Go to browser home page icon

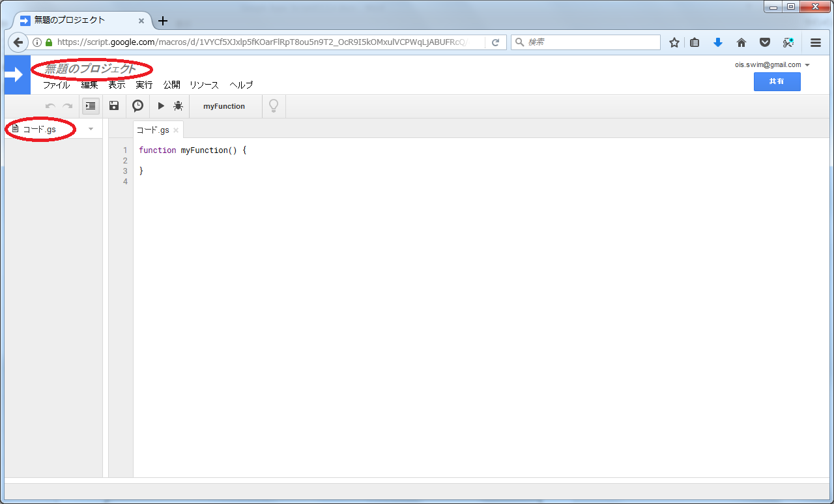tap(741, 42)
